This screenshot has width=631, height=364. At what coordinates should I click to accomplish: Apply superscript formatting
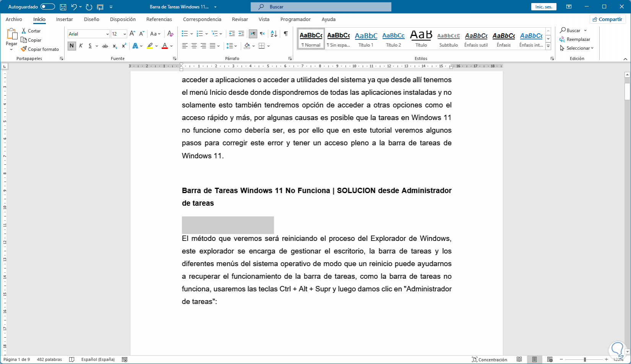pos(124,46)
